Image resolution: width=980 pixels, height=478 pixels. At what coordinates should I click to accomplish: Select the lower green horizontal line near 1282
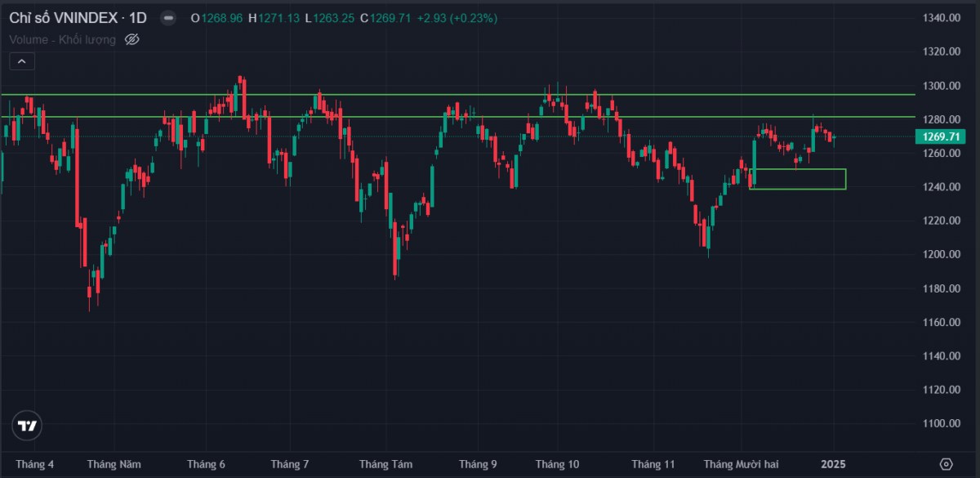(457, 117)
